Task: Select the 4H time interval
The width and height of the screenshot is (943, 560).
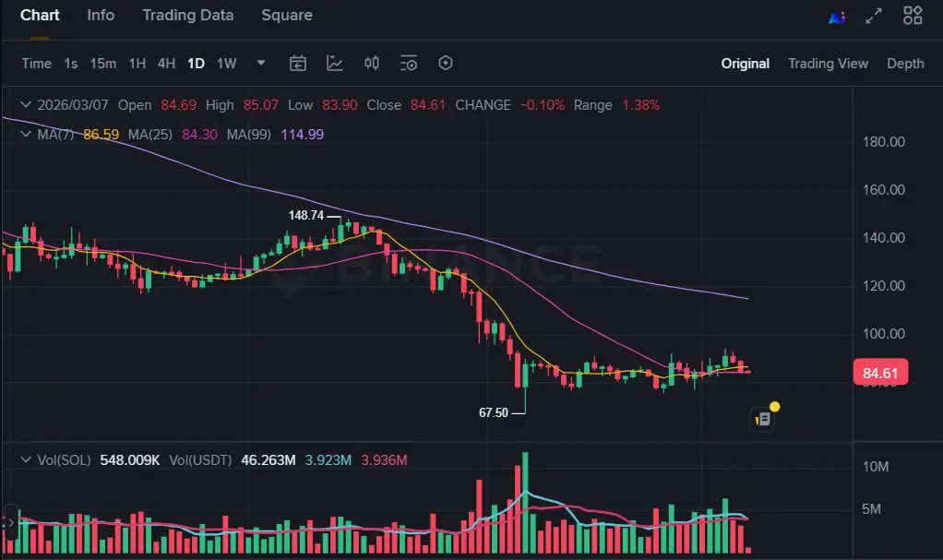Action: 166,64
